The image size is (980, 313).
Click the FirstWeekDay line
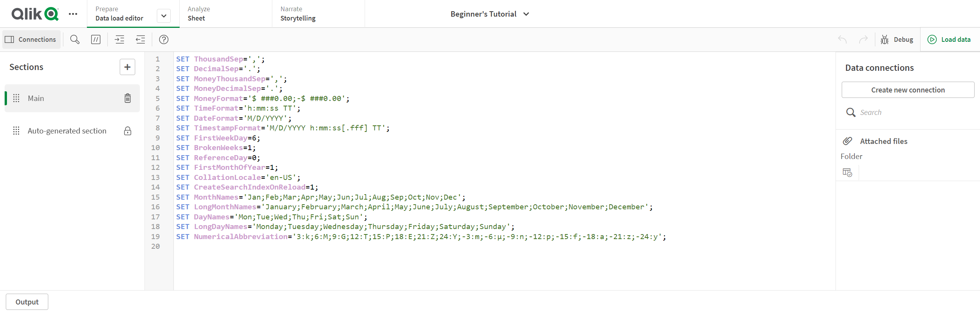[218, 138]
